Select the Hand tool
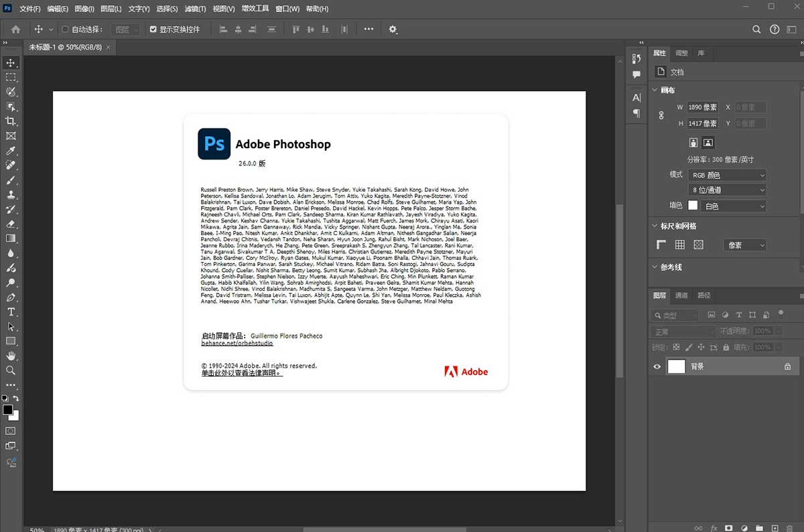Screen dimensions: 804x532 (x=11, y=356)
